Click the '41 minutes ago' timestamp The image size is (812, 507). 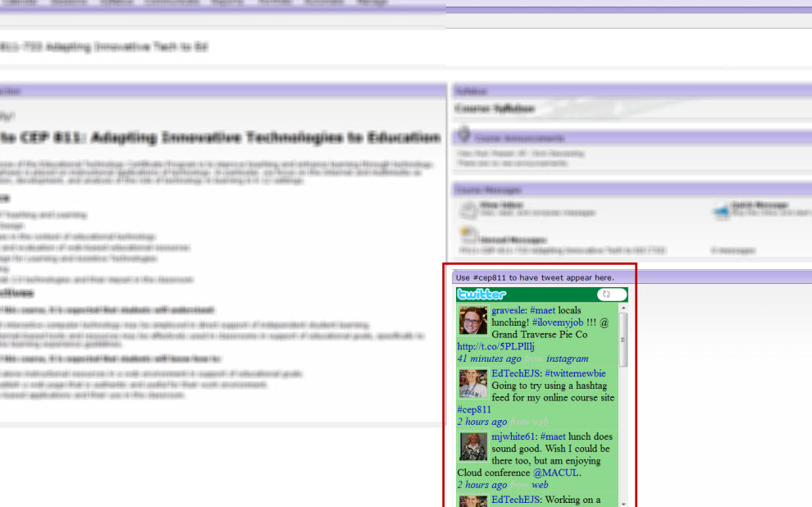(x=489, y=359)
